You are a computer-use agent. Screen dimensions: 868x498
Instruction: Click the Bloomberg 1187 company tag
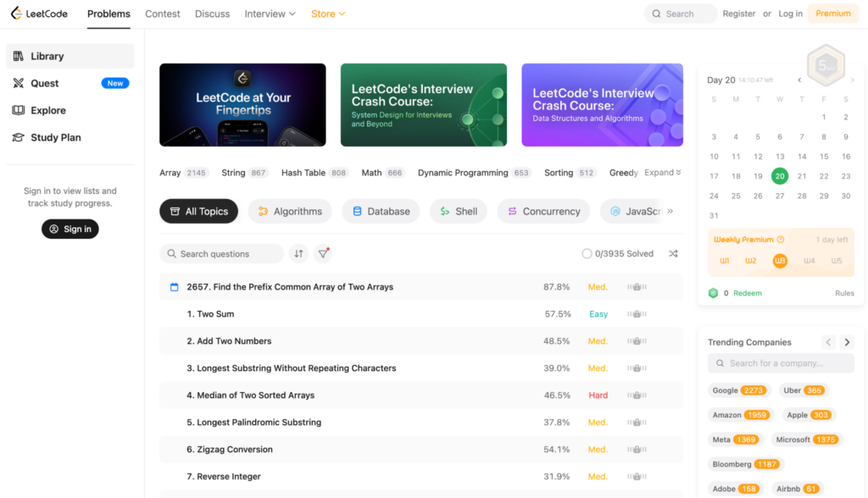746,464
